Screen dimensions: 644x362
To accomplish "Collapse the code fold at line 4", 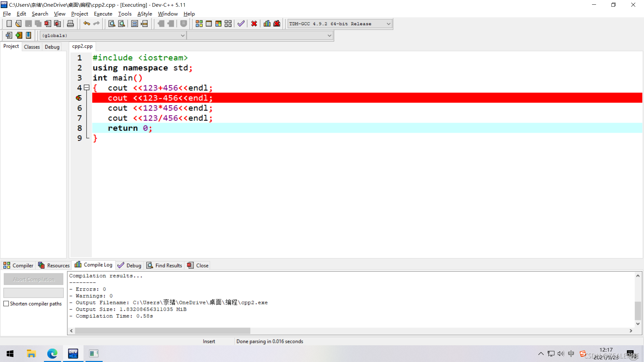I will point(87,87).
